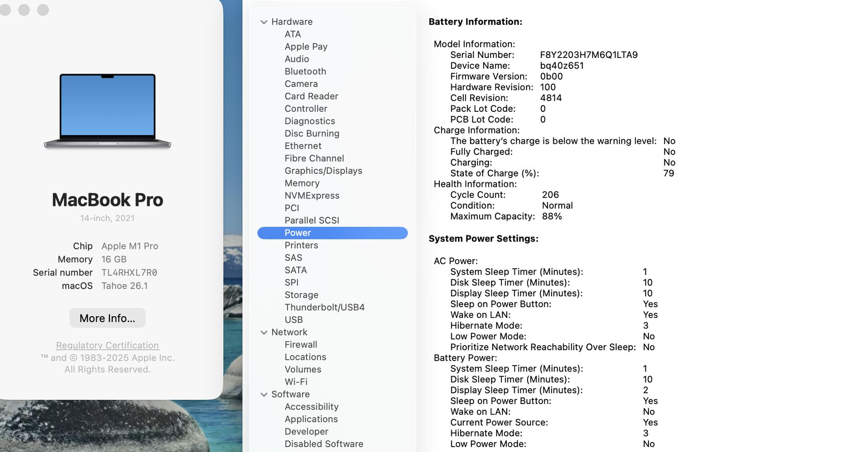Click the gray close window button
This screenshot has height=452, width=868.
(x=5, y=10)
